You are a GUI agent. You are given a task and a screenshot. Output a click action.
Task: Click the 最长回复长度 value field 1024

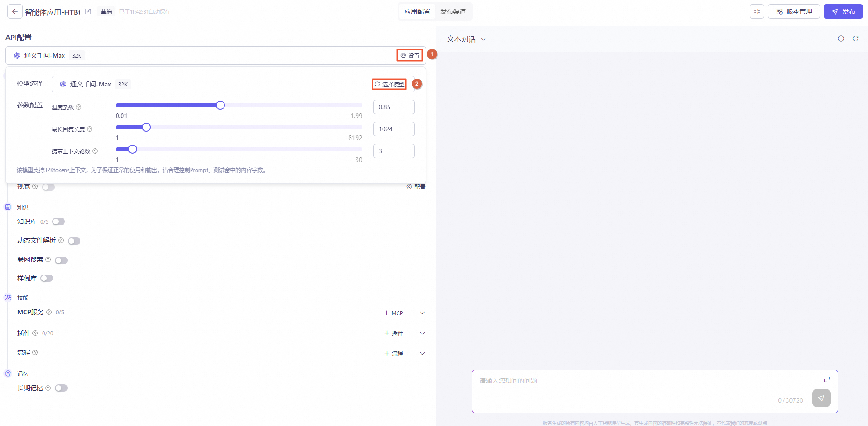click(x=394, y=129)
